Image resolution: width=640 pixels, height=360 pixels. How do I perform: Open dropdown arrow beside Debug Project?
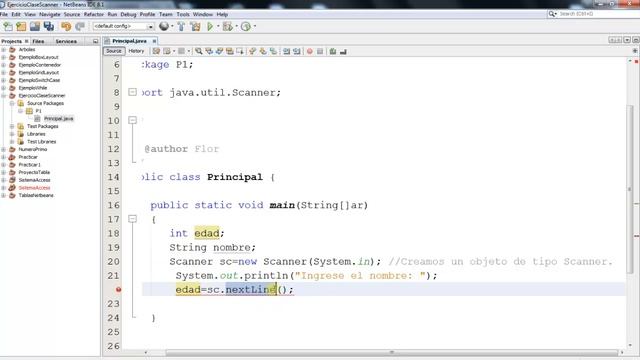pos(236,27)
